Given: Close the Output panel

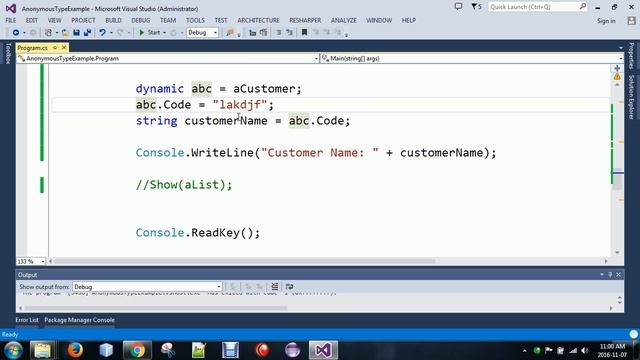Looking at the screenshot, I should click(618, 275).
